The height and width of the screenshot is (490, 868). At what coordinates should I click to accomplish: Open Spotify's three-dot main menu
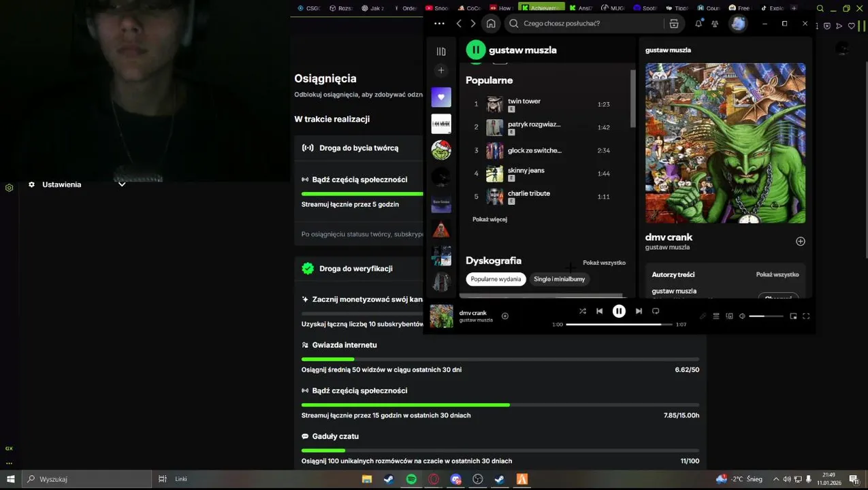click(x=439, y=23)
